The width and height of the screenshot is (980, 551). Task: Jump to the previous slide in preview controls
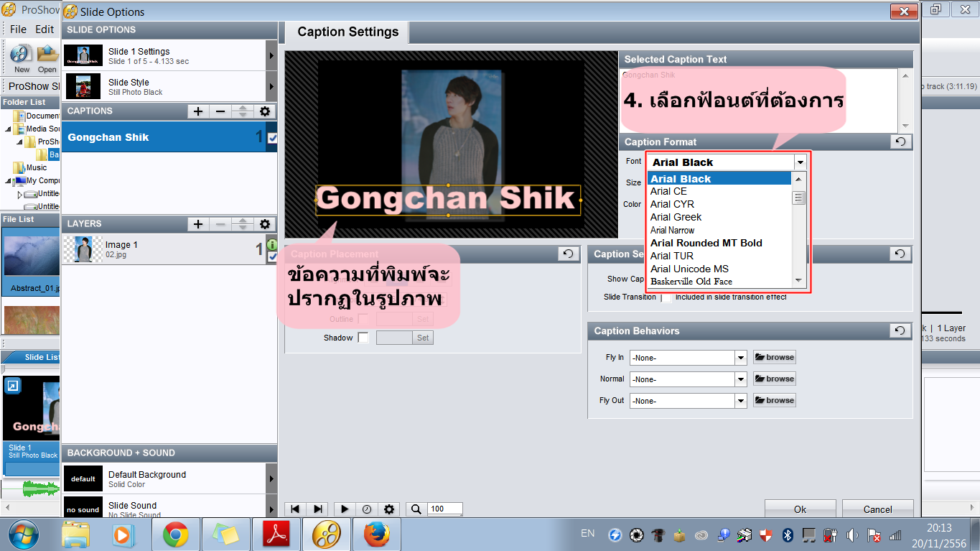click(x=295, y=509)
